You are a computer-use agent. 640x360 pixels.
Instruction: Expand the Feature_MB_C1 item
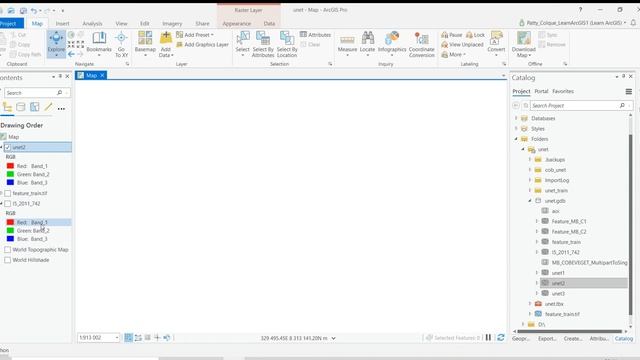(537, 221)
